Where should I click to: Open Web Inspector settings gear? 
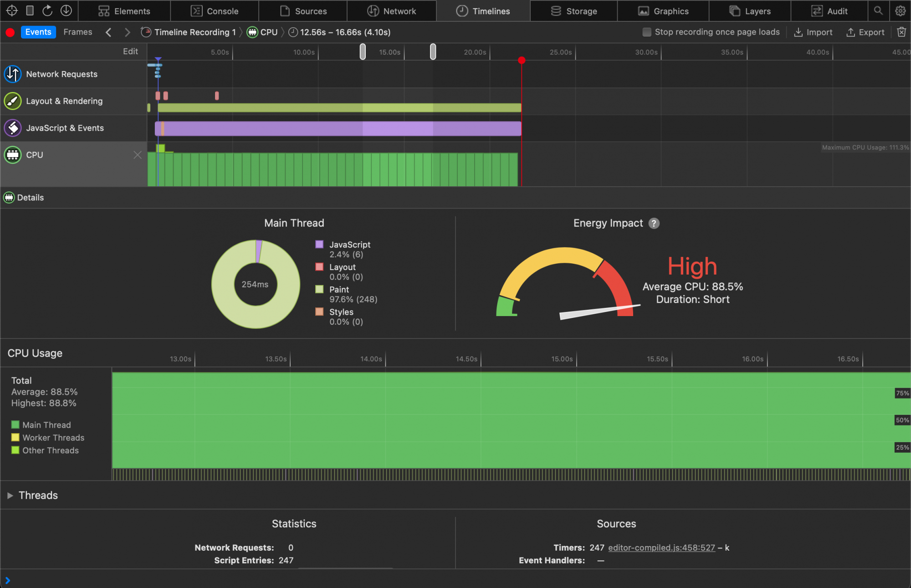tap(900, 10)
